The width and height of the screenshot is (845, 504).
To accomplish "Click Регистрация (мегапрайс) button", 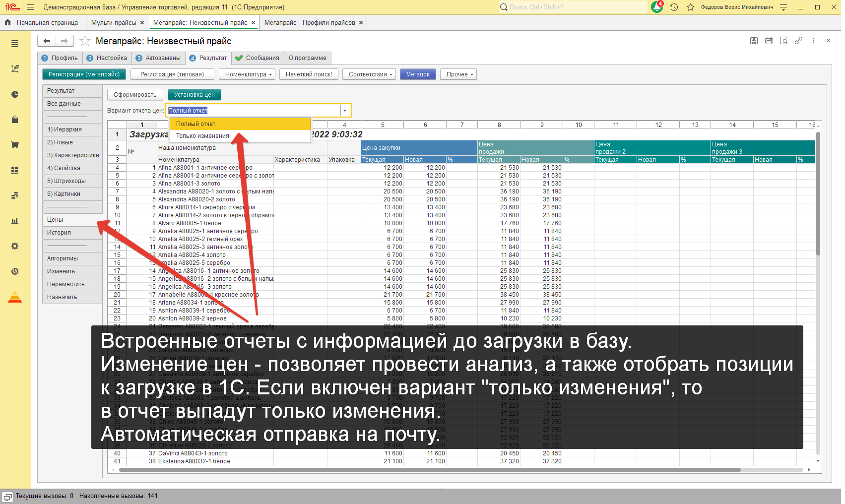I will tap(84, 74).
